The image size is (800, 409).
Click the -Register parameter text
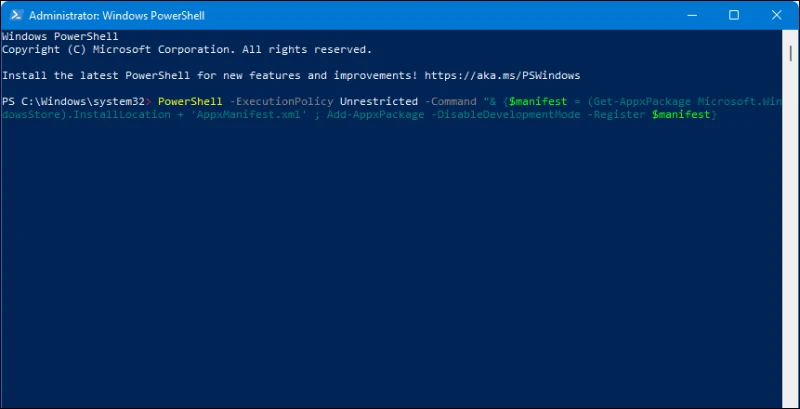click(616, 115)
